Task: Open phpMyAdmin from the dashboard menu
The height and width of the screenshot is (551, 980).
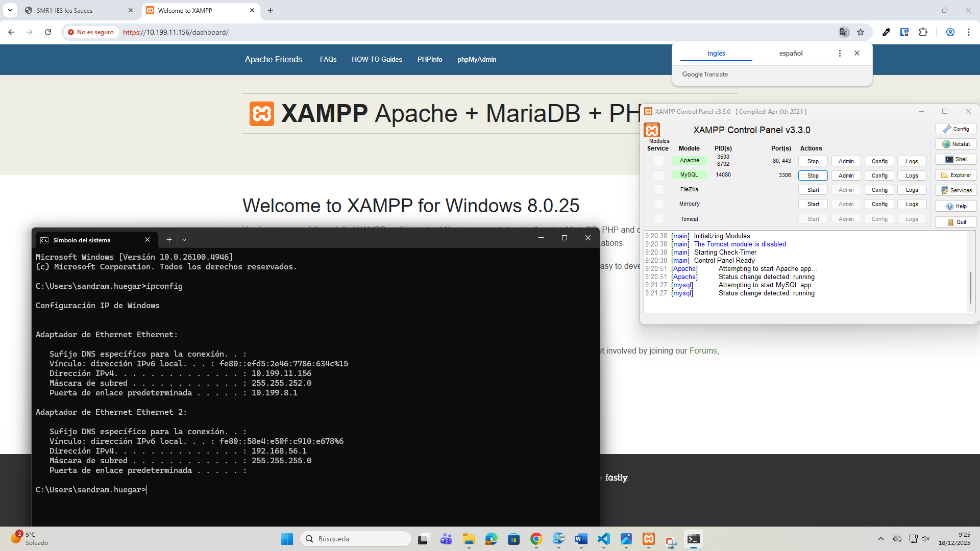Action: (477, 59)
